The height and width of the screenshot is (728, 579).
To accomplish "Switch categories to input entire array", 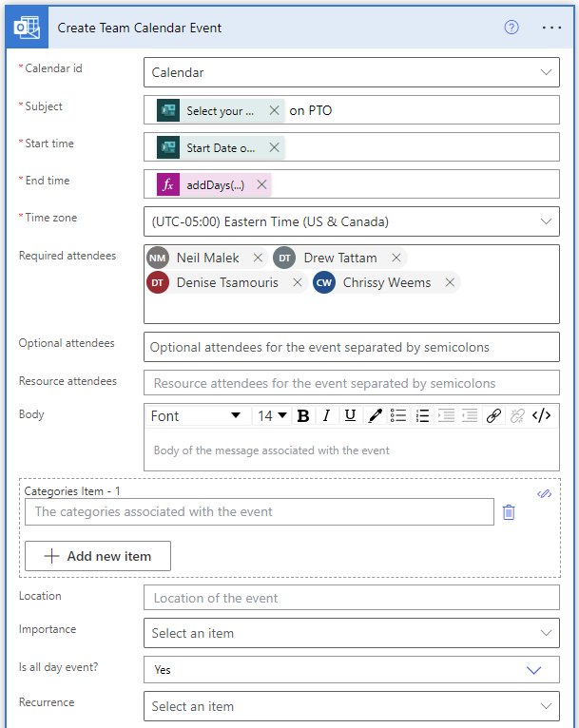I will 544,493.
